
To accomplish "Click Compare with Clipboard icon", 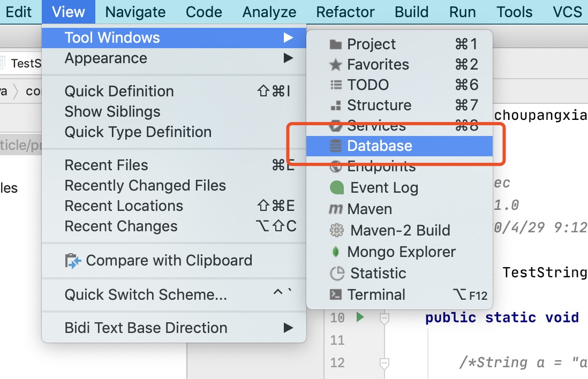I will [73, 261].
